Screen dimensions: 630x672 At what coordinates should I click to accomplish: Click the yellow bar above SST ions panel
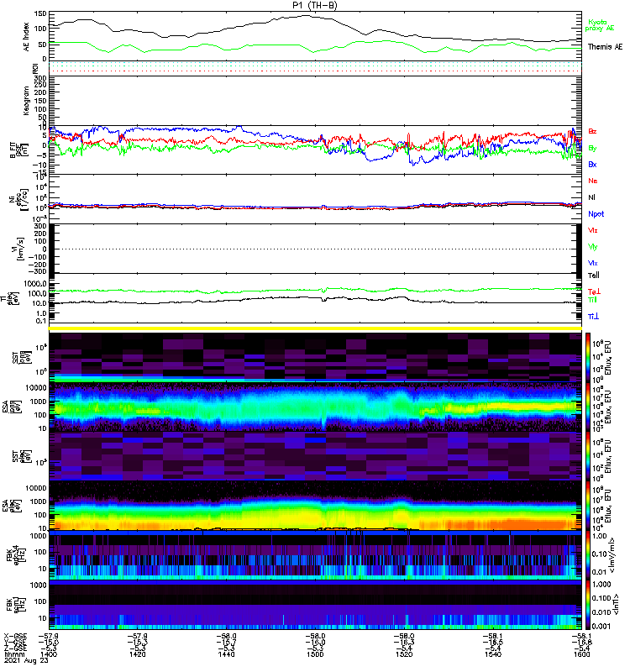[x=316, y=328]
